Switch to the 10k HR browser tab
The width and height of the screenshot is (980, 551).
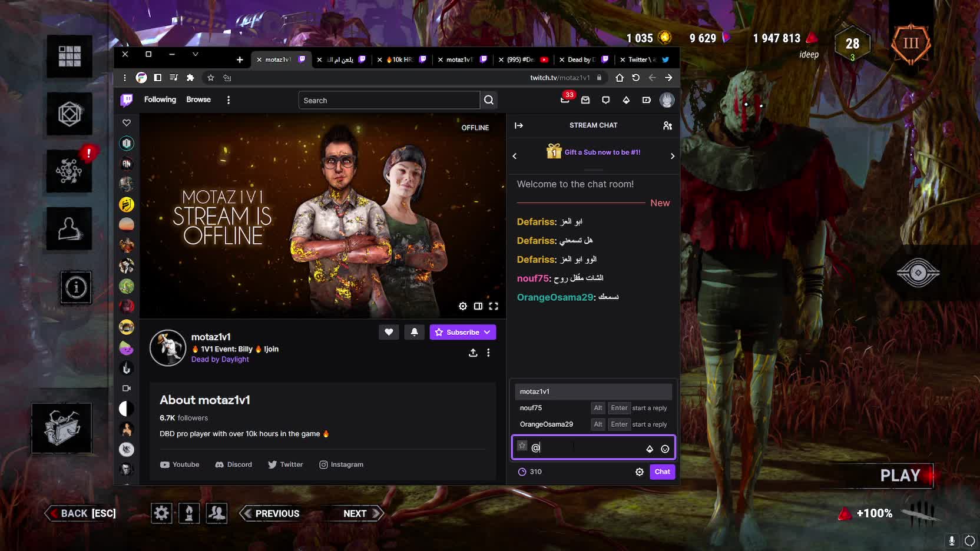tap(402, 59)
